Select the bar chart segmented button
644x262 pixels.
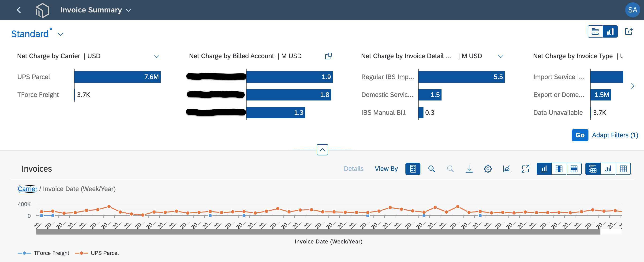coord(544,169)
